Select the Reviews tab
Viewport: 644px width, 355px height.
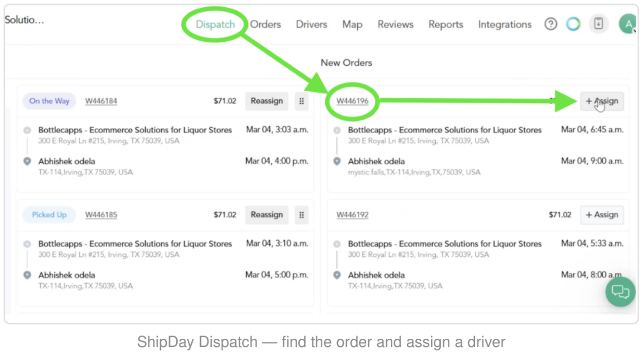tap(396, 24)
